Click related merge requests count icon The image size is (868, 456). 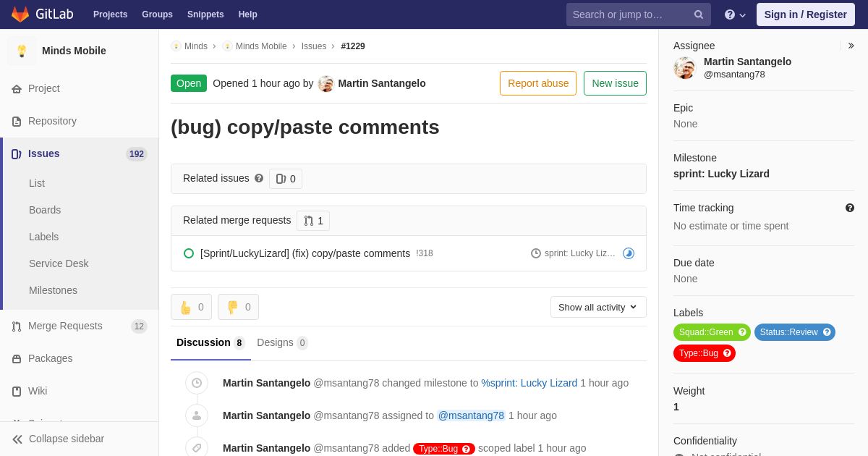tap(309, 221)
